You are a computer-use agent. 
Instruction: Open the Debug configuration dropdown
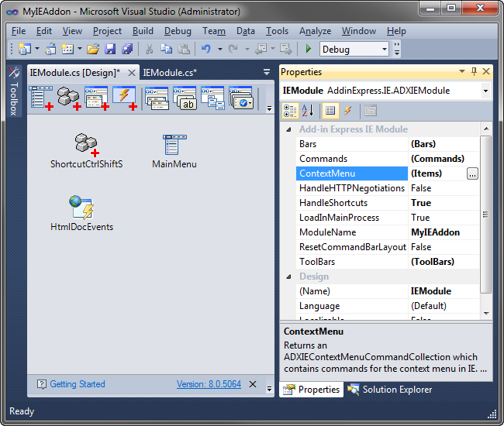(385, 50)
